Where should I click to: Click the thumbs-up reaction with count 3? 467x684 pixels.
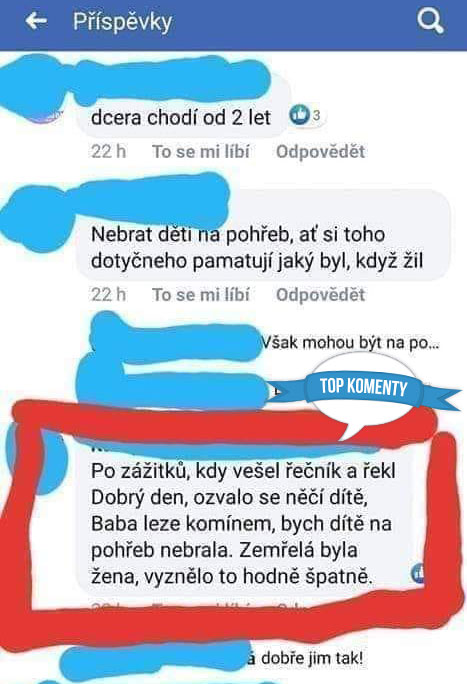pos(306,115)
